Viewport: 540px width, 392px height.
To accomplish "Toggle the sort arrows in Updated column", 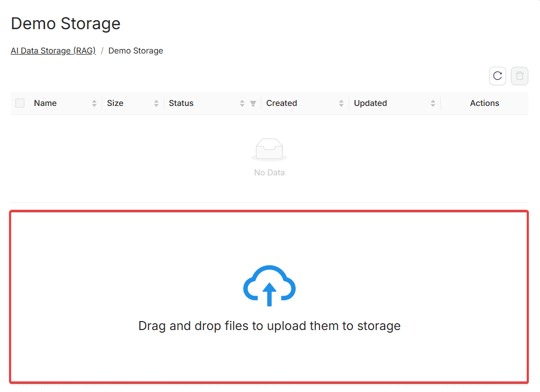I will pos(433,104).
